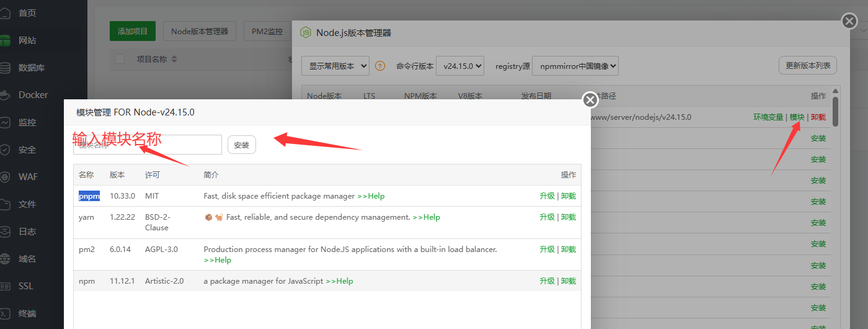Screen dimensions: 868x329
Task: Click the 发布日期 column header
Action: pyautogui.click(x=536, y=96)
